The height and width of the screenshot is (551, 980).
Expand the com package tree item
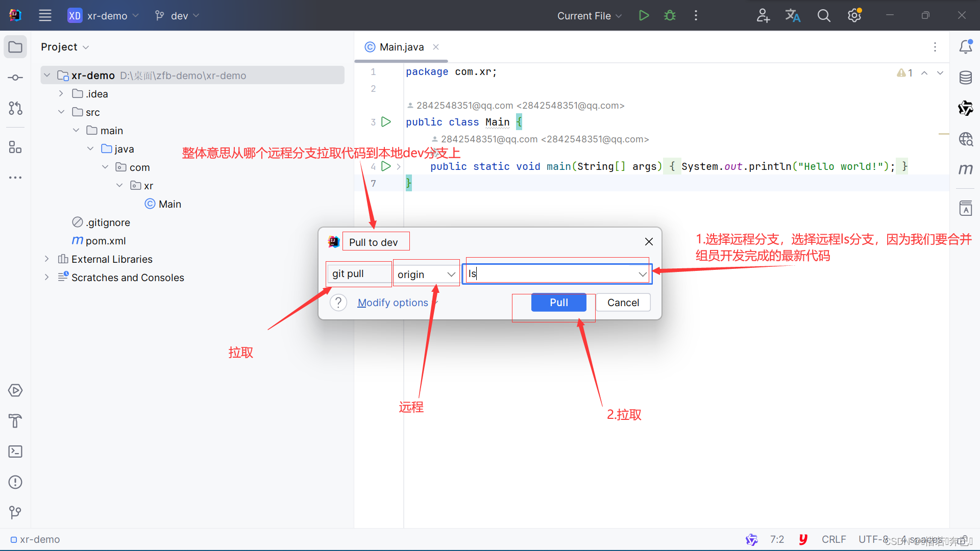click(x=103, y=167)
